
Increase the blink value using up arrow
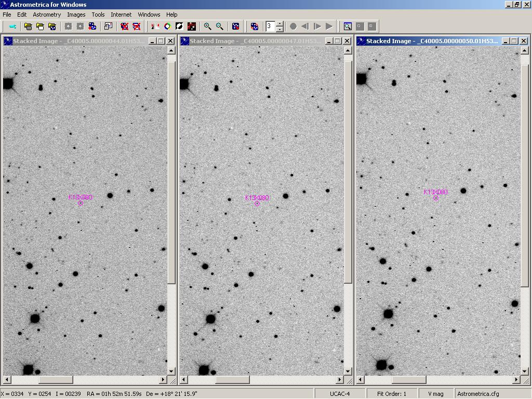point(280,23)
